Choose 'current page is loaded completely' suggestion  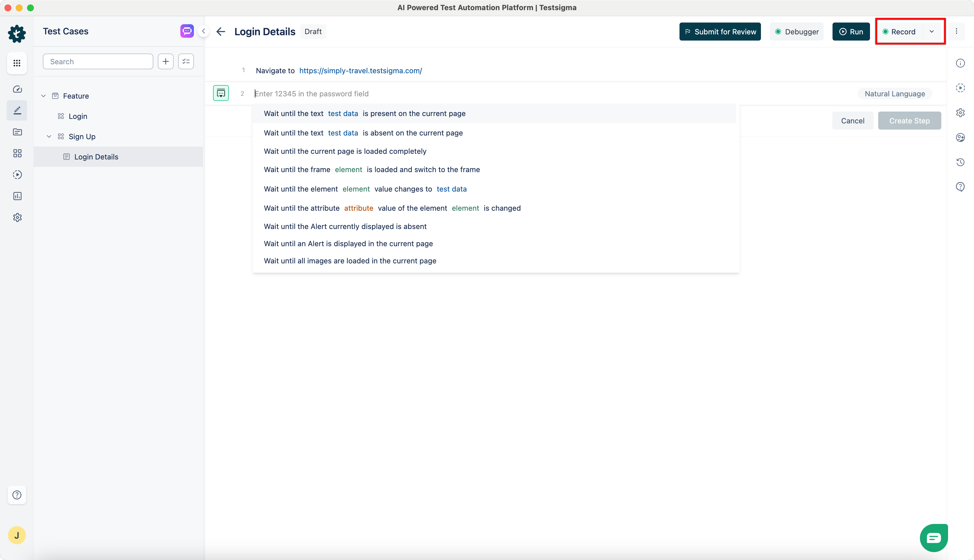coord(494,151)
